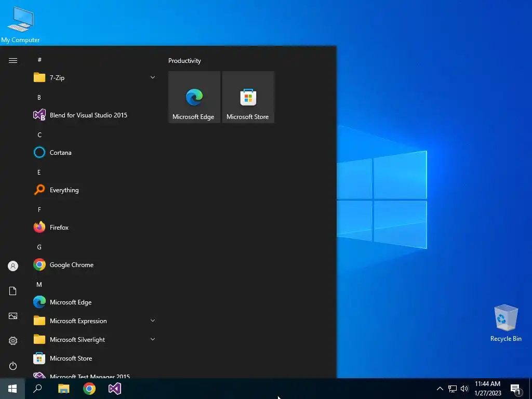The width and height of the screenshot is (532, 399).
Task: Open Microsoft Store from the app list
Action: pos(95,358)
